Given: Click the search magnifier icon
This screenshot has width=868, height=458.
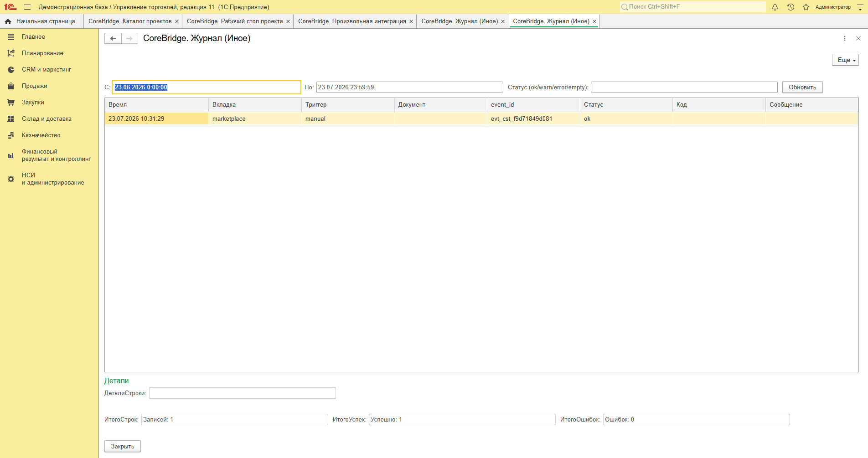Looking at the screenshot, I should click(625, 7).
